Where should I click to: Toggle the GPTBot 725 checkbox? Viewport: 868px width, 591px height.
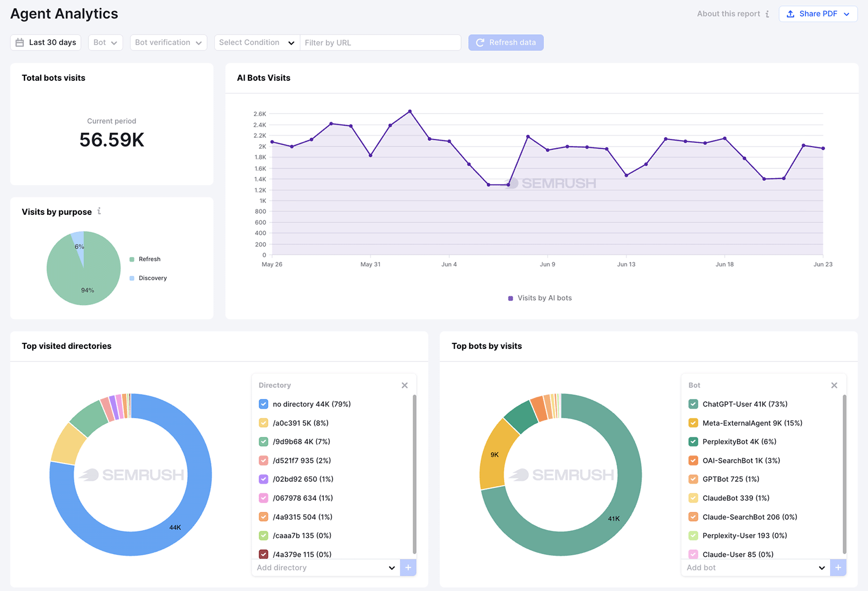pyautogui.click(x=693, y=479)
